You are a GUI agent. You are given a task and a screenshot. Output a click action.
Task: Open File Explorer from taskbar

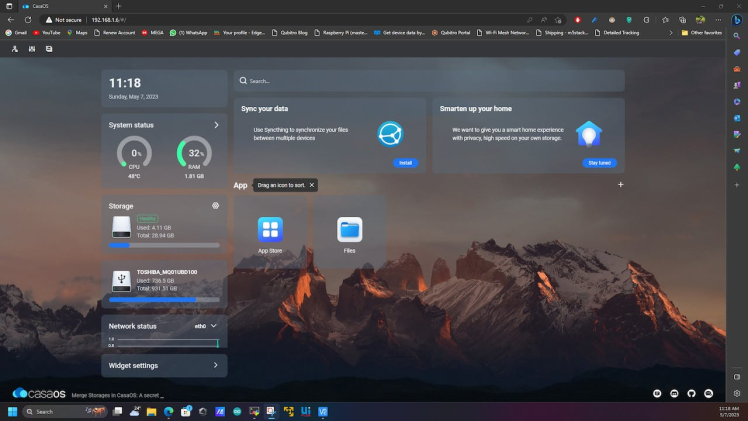[151, 411]
